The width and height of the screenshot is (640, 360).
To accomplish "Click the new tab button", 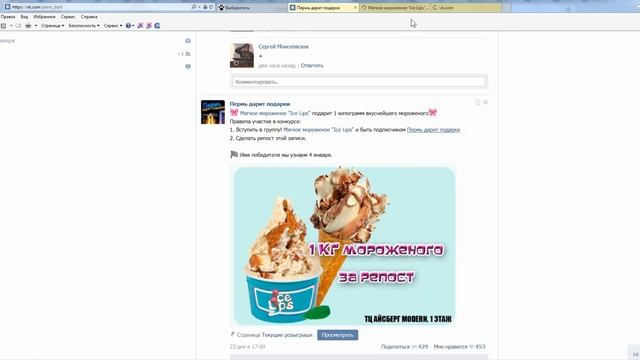I will coord(507,7).
